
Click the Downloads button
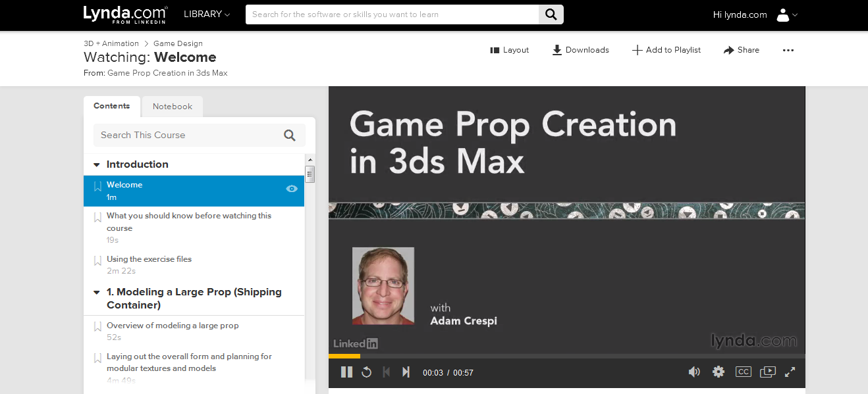pyautogui.click(x=580, y=50)
